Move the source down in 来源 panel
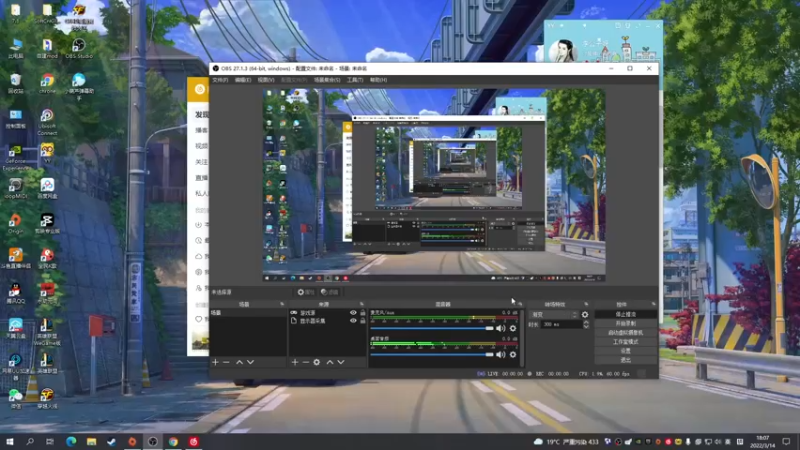800x450 pixels. (341, 362)
